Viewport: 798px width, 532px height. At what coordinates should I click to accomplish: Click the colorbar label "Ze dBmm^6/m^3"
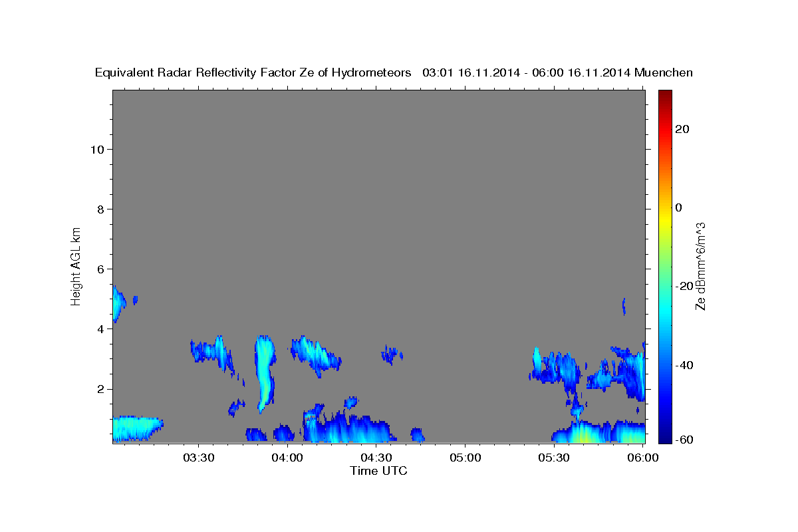(700, 266)
